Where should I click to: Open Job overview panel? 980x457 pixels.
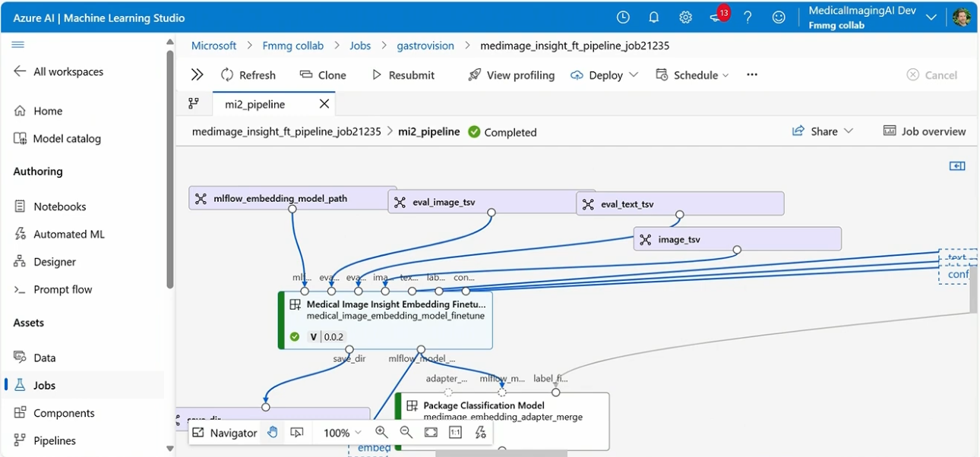point(925,131)
